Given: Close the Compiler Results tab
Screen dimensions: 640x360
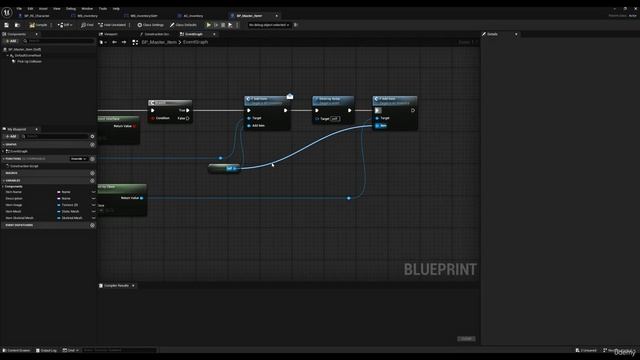Looking at the screenshot, I should coord(133,286).
